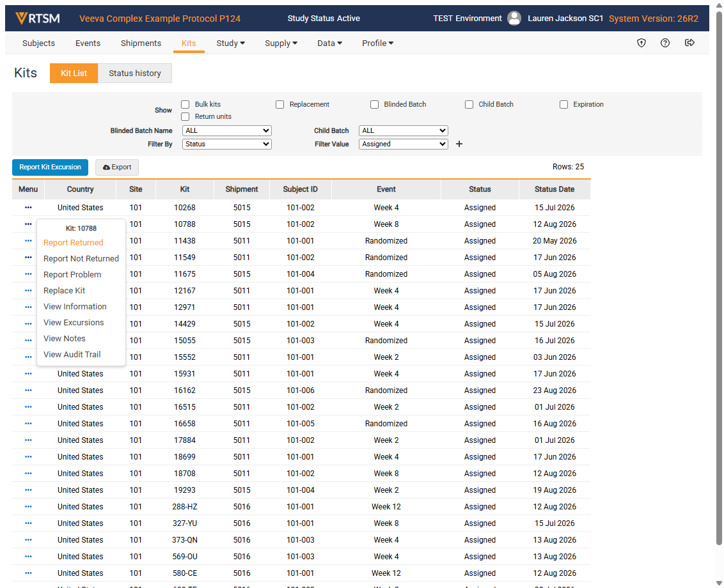Open row menu dots for kit 16515
Viewport: 724px width, 588px height.
pyautogui.click(x=28, y=407)
